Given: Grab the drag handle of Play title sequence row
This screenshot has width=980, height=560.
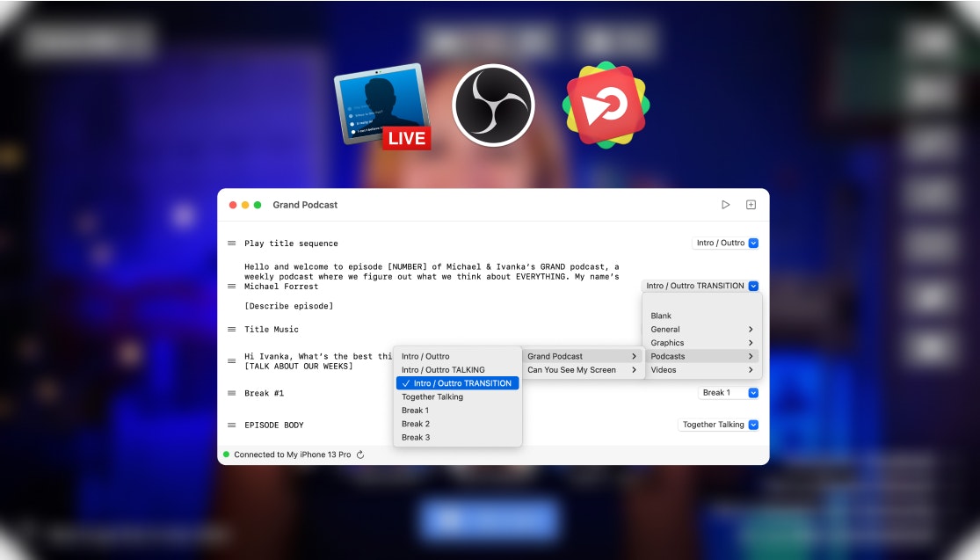Looking at the screenshot, I should (231, 244).
